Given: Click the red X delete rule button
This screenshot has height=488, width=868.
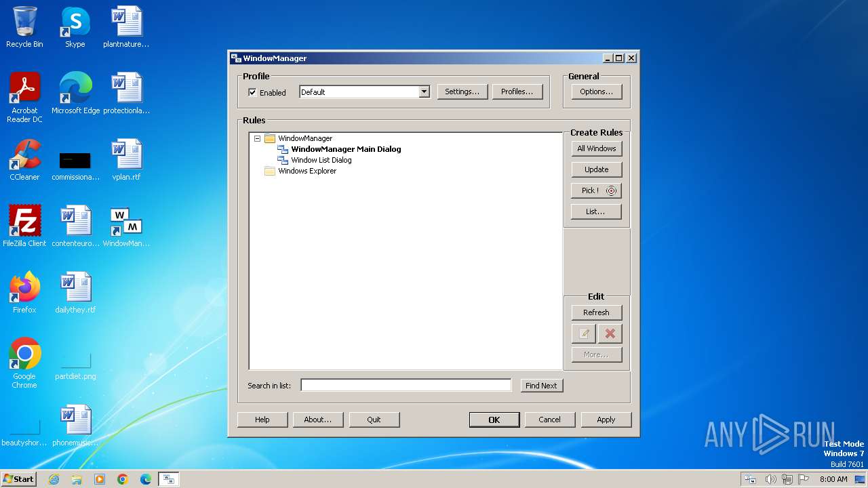Looking at the screenshot, I should pyautogui.click(x=610, y=333).
